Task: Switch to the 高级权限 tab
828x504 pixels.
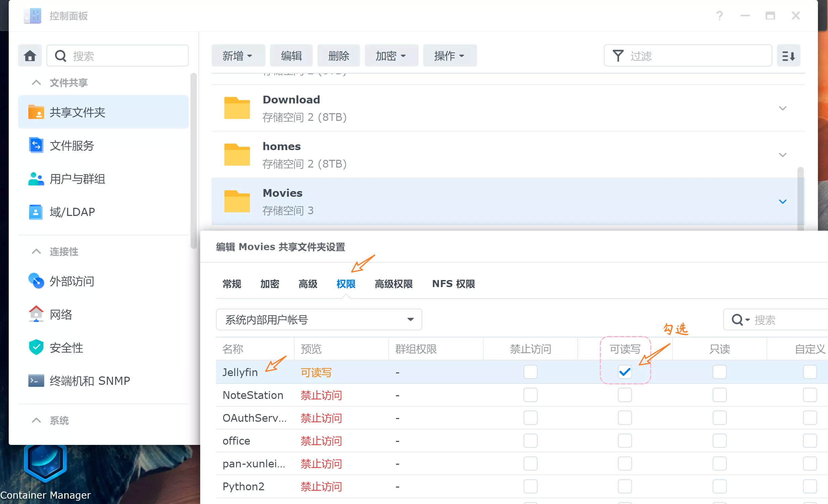Action: (393, 283)
